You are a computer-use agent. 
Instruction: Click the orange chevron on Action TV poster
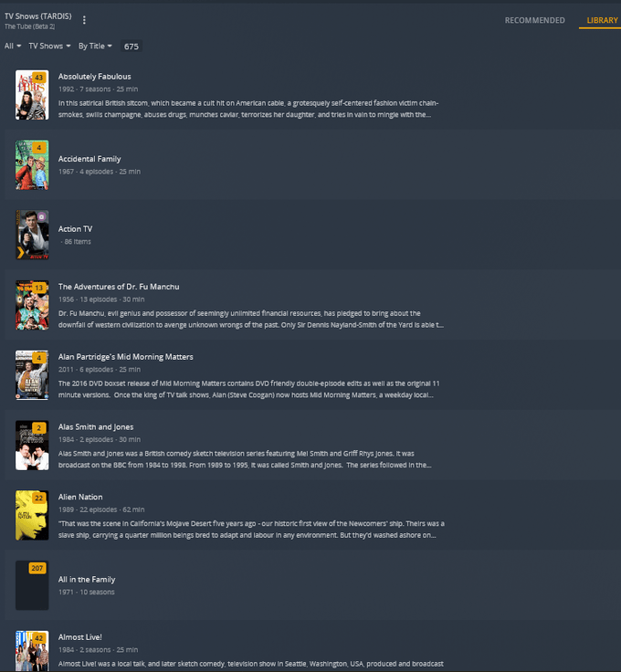pyautogui.click(x=20, y=253)
